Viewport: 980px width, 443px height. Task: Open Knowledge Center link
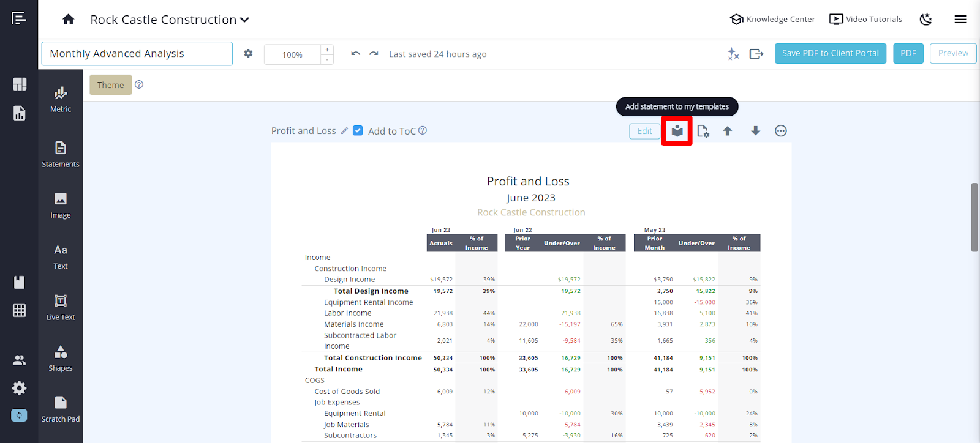click(x=773, y=19)
